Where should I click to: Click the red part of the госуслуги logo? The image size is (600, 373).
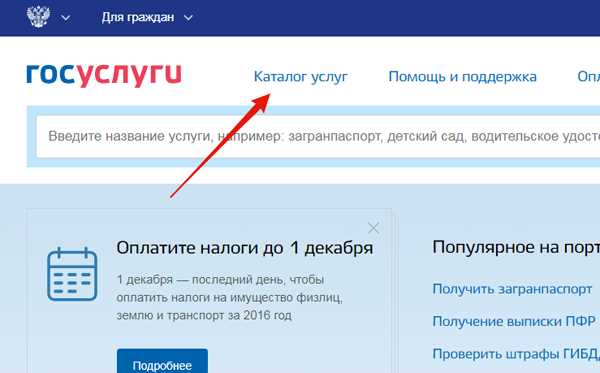point(129,75)
